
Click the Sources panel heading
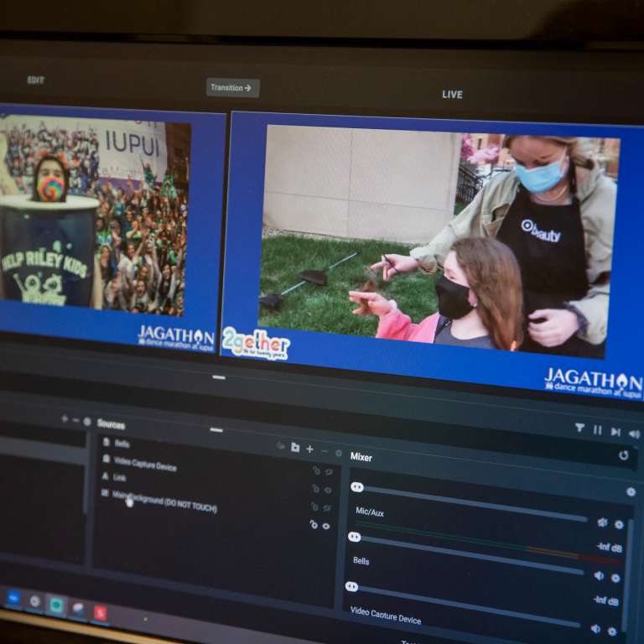click(x=111, y=424)
